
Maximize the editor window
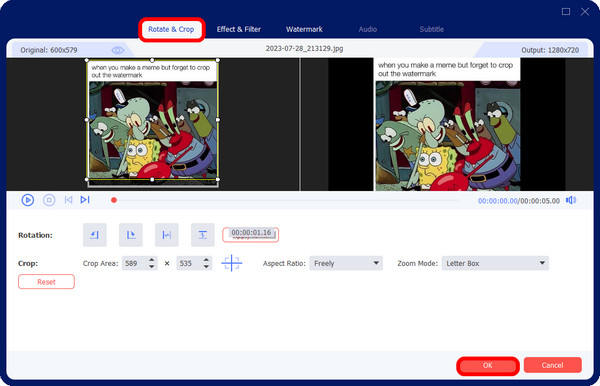coord(566,11)
